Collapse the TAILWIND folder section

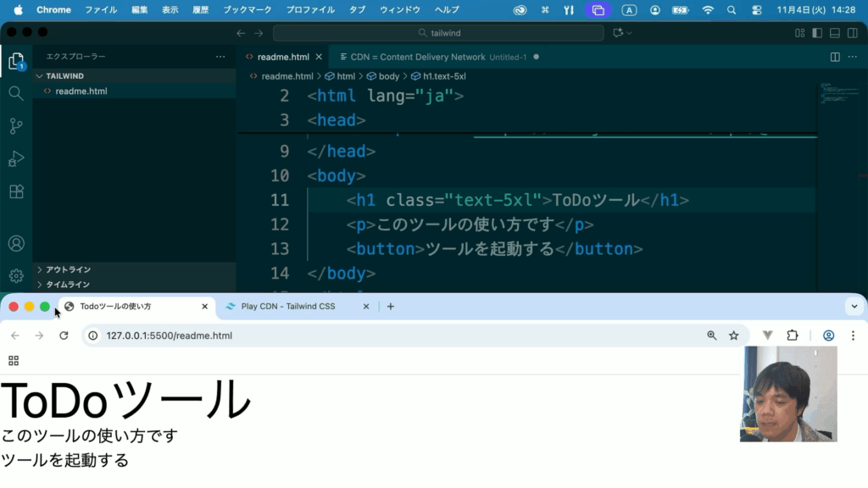pos(64,76)
